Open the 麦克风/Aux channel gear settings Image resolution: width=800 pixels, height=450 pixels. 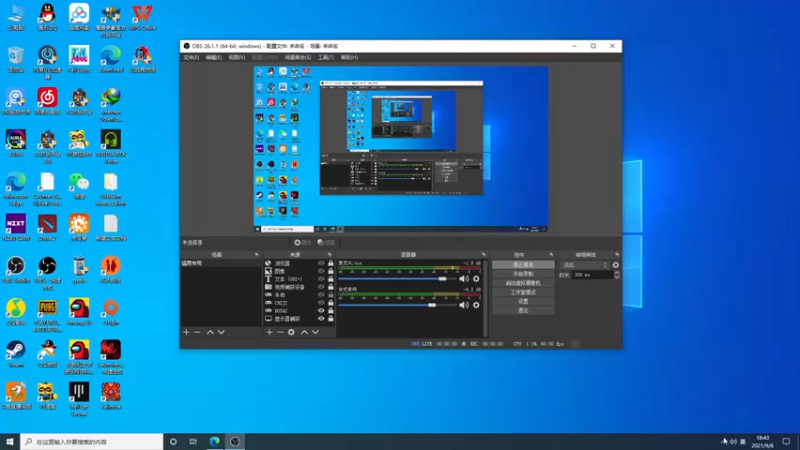point(476,279)
